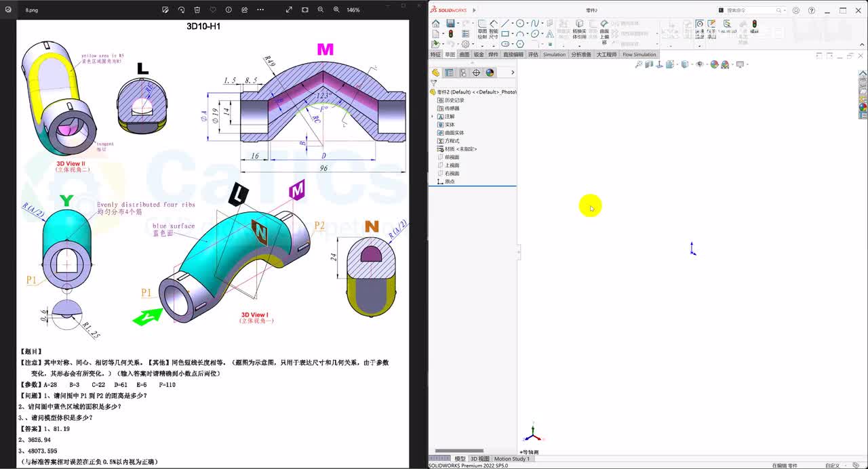868x469 pixels.
Task: Open the Motion Study 1 tab
Action: (512, 459)
